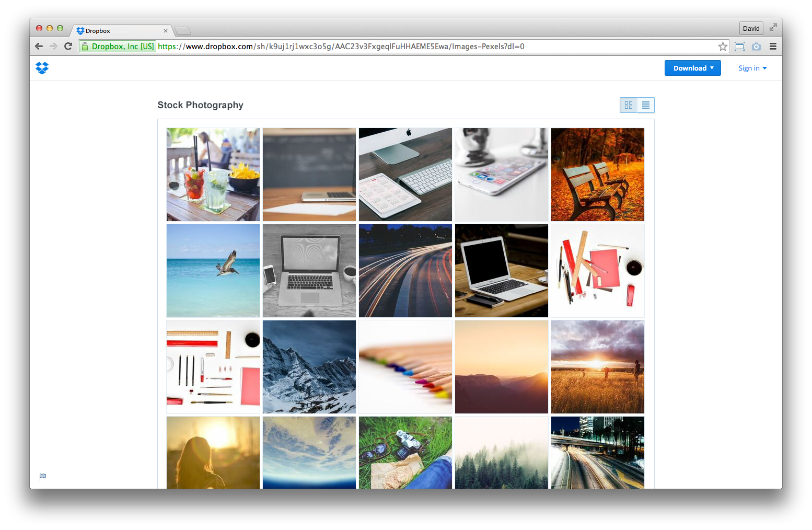
Task: Open the pelican over ocean photo
Action: [213, 271]
